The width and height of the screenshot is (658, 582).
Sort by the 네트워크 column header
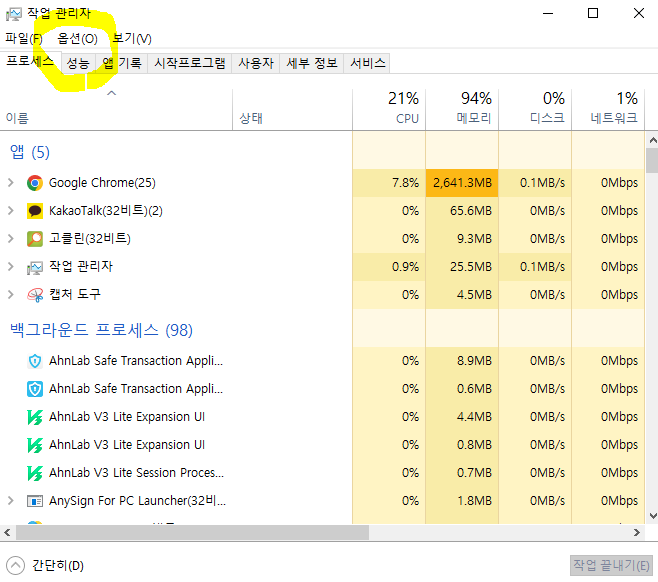[608, 109]
